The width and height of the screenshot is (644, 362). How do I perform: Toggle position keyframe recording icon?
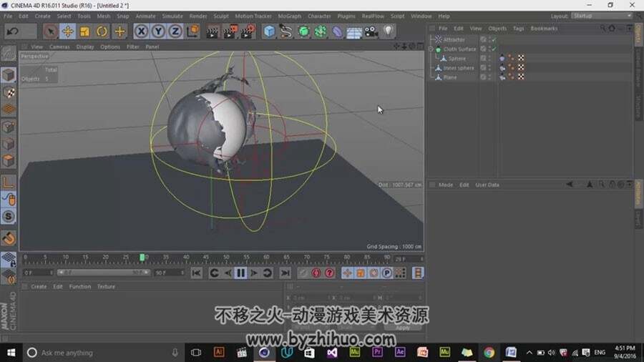coord(348,273)
